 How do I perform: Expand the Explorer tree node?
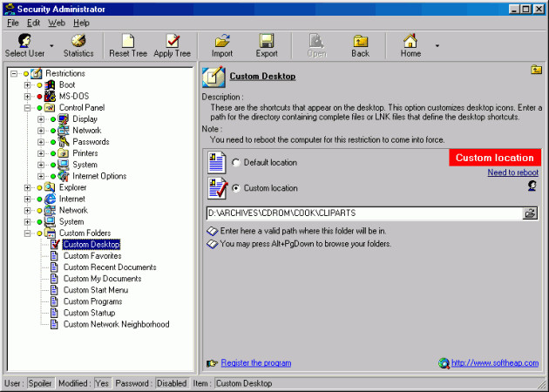tap(27, 187)
